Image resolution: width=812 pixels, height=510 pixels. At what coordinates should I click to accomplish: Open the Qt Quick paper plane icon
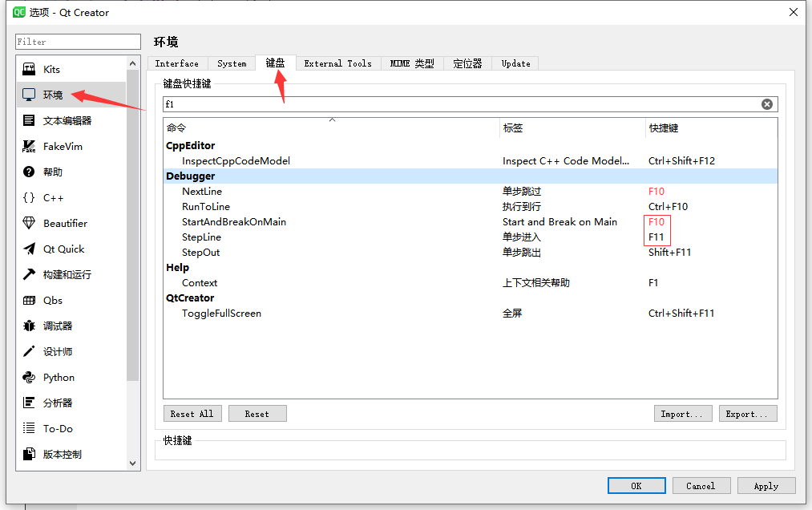[x=29, y=249]
